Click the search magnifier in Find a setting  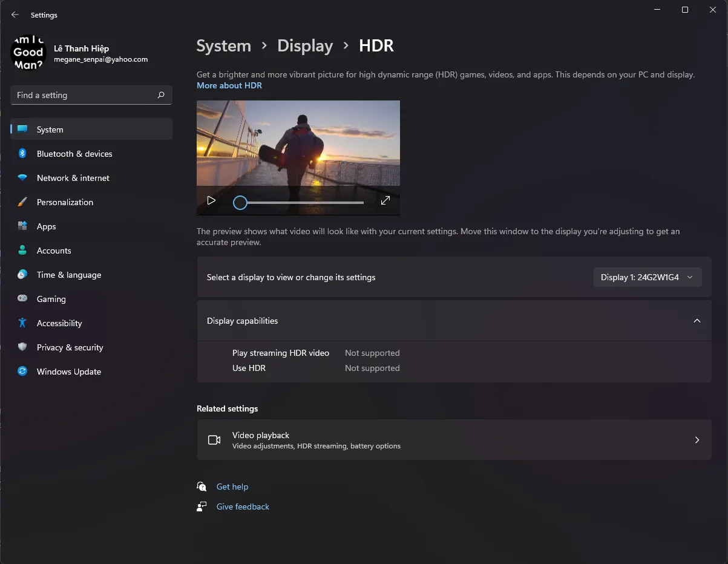click(160, 95)
